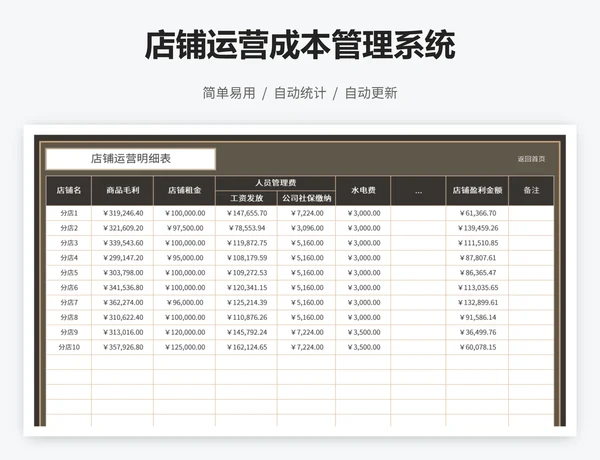Click the ¥132,899.61 profit cell
This screenshot has width=600, height=460.
coord(477,303)
